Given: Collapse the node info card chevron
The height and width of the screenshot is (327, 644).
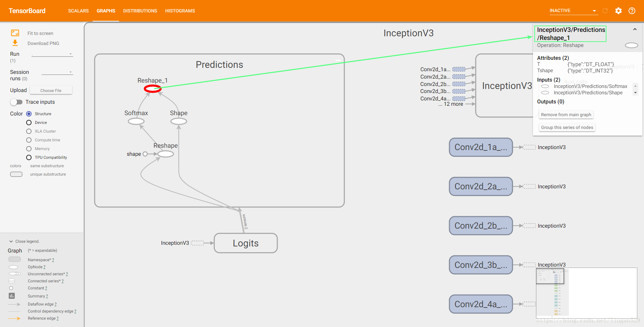Looking at the screenshot, I should click(x=635, y=30).
